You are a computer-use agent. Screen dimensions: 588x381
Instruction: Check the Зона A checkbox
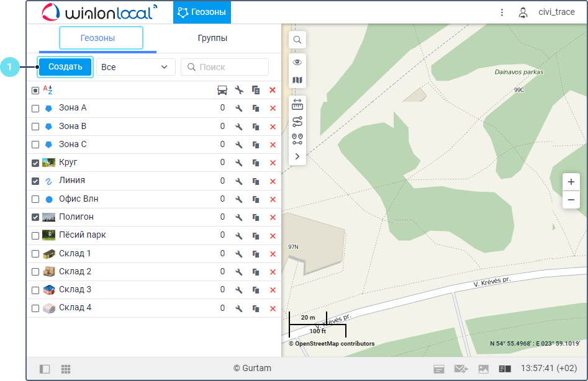tap(35, 108)
